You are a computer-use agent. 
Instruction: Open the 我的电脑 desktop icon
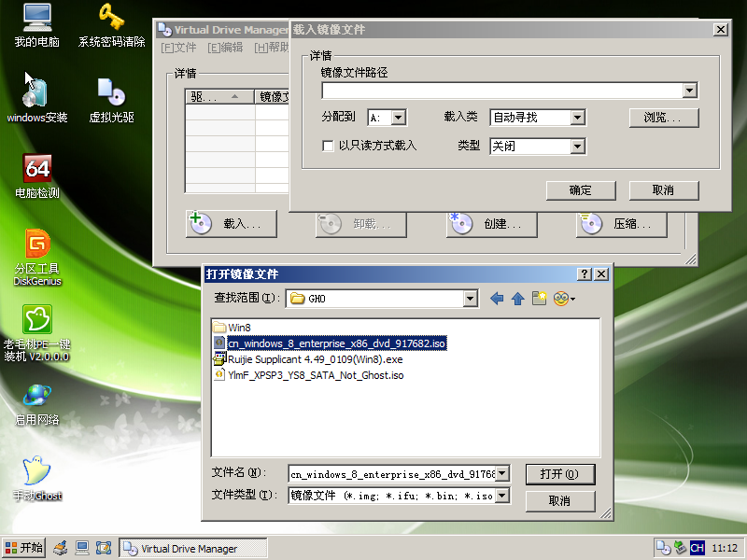pyautogui.click(x=37, y=26)
